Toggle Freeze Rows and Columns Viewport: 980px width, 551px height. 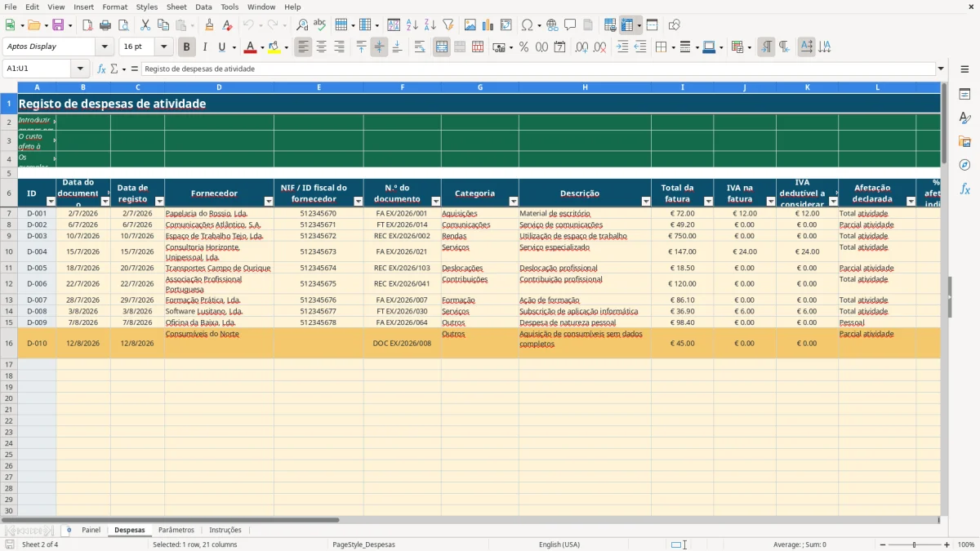click(x=628, y=25)
